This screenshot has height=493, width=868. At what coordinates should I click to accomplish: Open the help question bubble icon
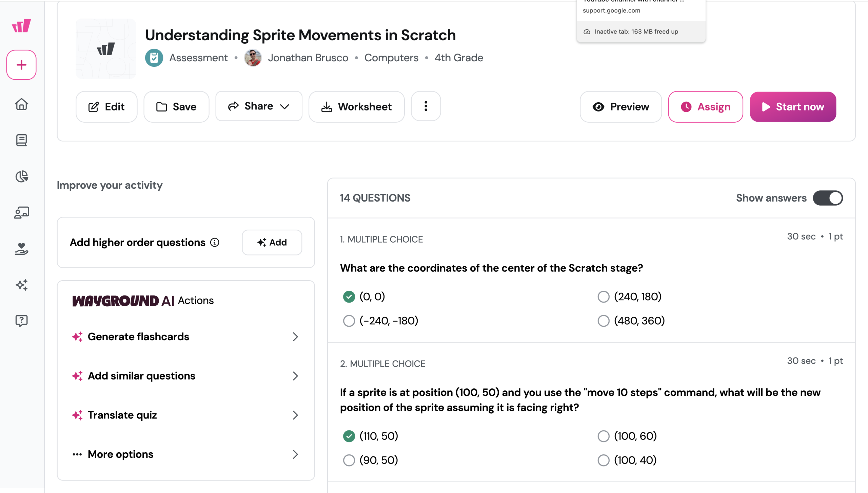click(21, 320)
